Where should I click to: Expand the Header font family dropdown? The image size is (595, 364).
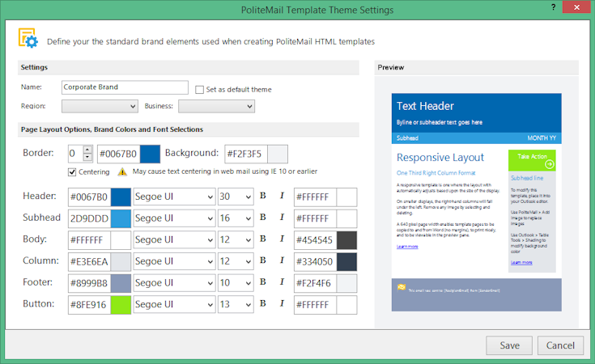(174, 197)
